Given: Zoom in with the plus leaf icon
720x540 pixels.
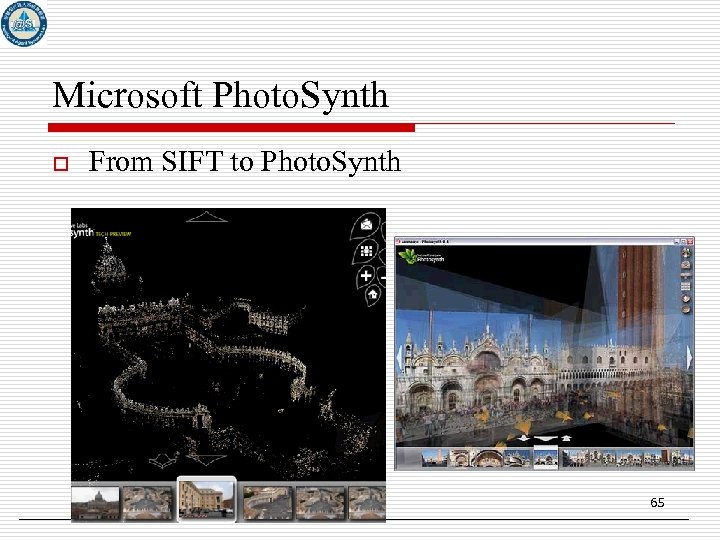Looking at the screenshot, I should coord(366,276).
